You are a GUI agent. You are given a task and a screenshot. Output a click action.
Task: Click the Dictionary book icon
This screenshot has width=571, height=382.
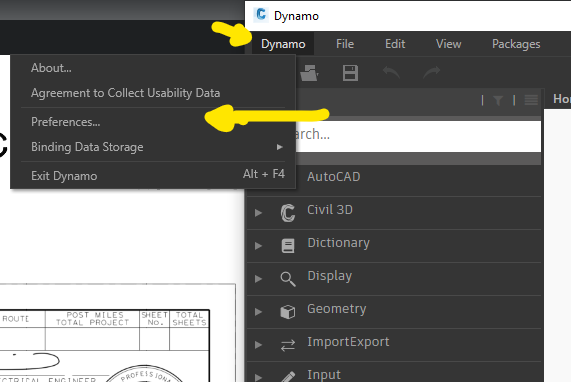(288, 246)
